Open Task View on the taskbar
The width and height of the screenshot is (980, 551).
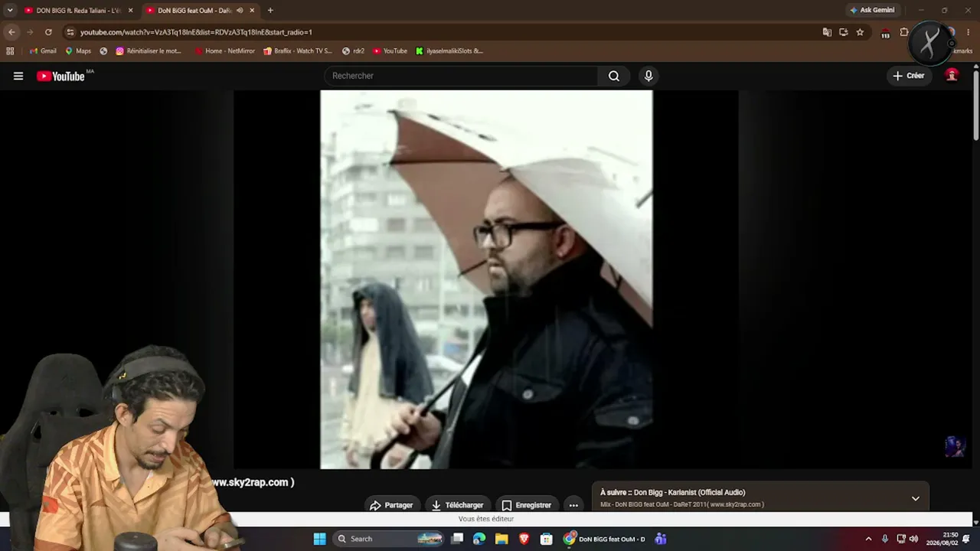[457, 539]
